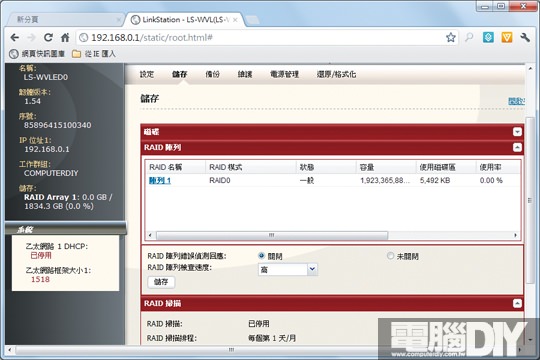The width and height of the screenshot is (540, 360).
Task: Click the 0.00 % usage cell
Action: coord(491,181)
